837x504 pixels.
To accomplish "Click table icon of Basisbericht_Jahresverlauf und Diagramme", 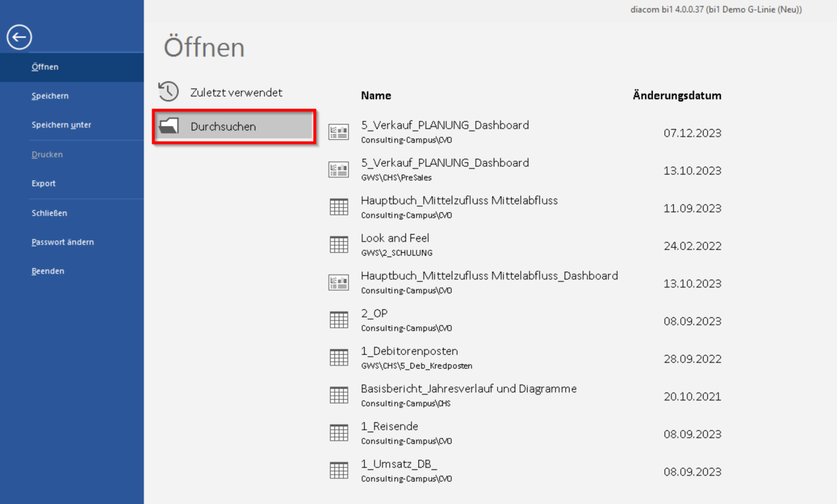I will pyautogui.click(x=339, y=395).
